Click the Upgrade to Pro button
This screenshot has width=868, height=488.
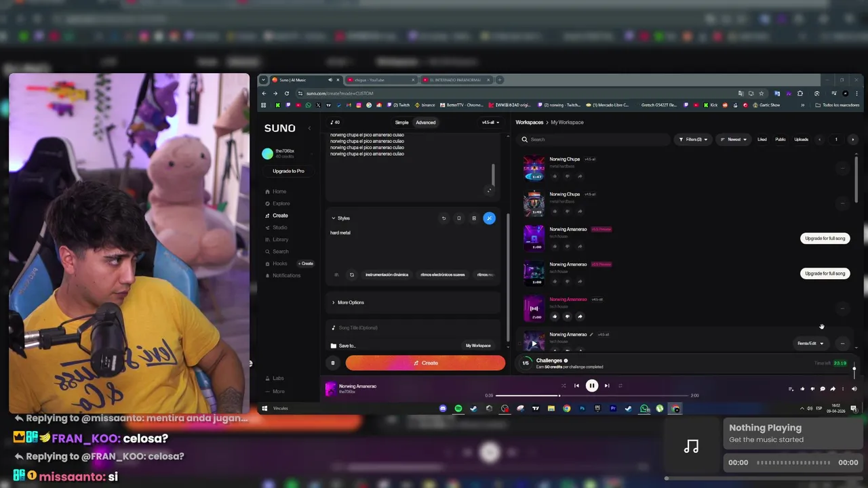288,171
